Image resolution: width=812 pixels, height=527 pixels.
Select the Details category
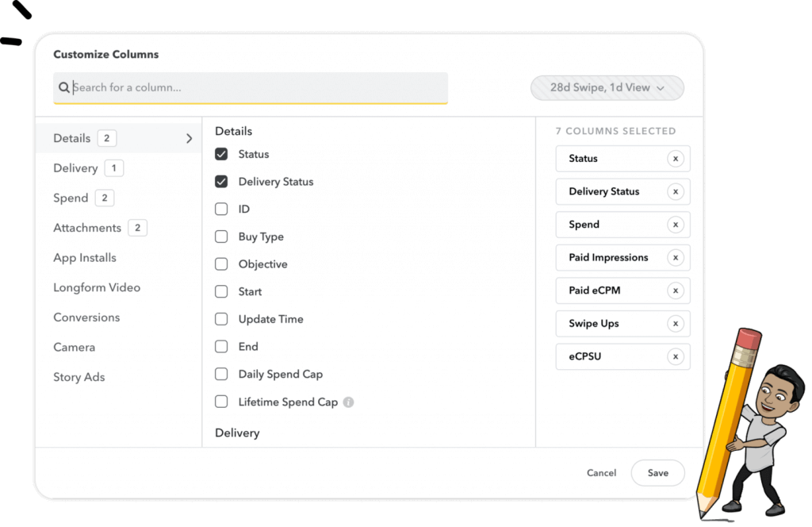tap(119, 138)
